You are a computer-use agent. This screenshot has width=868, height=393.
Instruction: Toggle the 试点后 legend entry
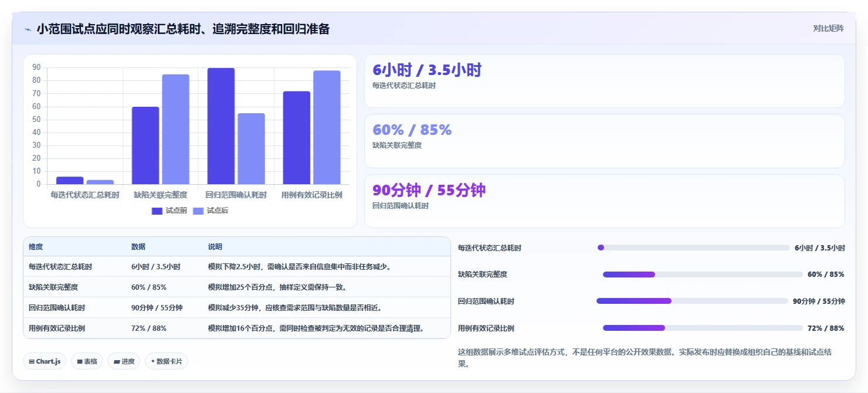pyautogui.click(x=211, y=211)
